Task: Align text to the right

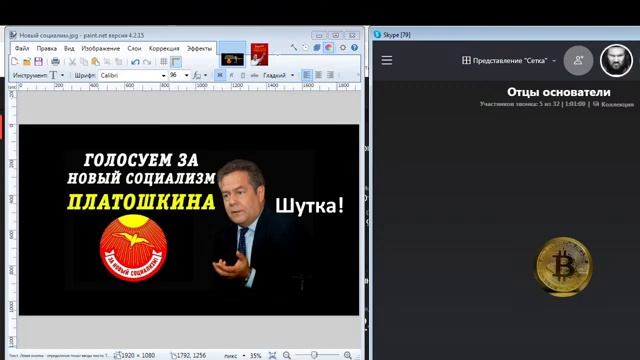Action: point(330,75)
